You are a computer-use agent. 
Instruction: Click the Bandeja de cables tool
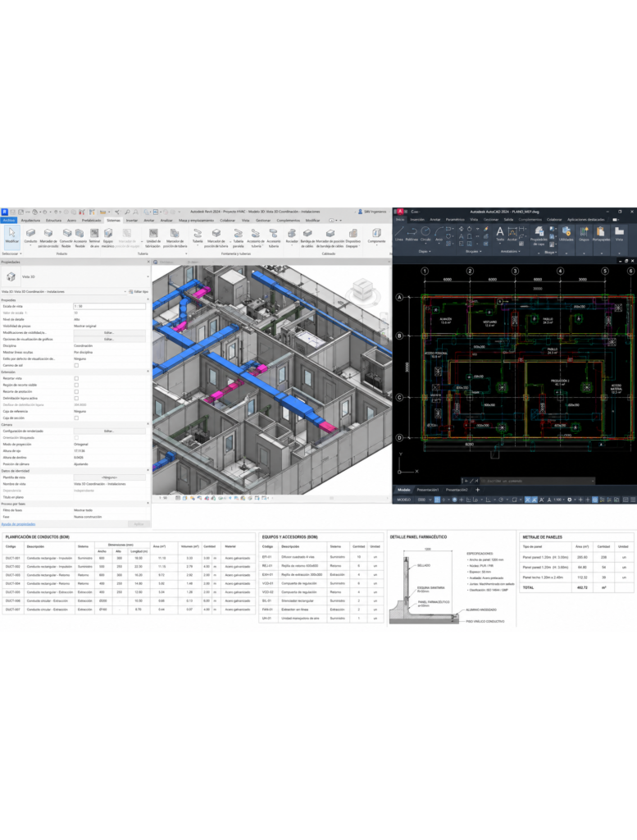[x=307, y=237]
